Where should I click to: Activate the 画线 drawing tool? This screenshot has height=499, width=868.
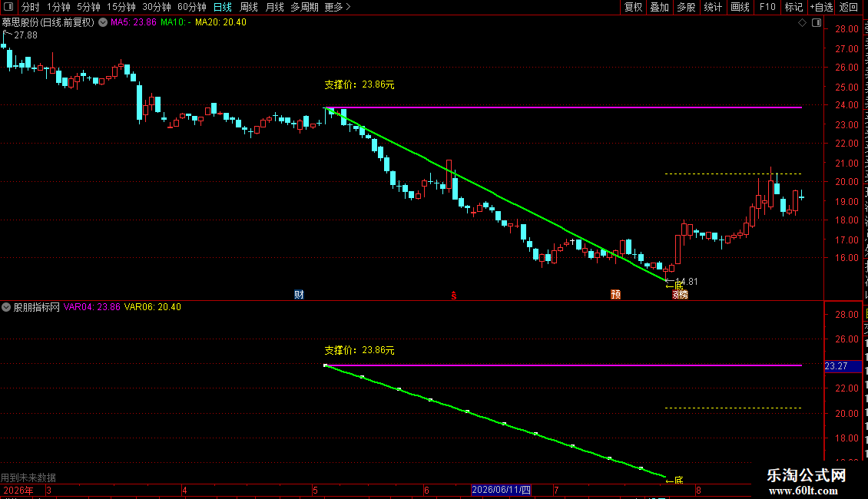(x=740, y=7)
